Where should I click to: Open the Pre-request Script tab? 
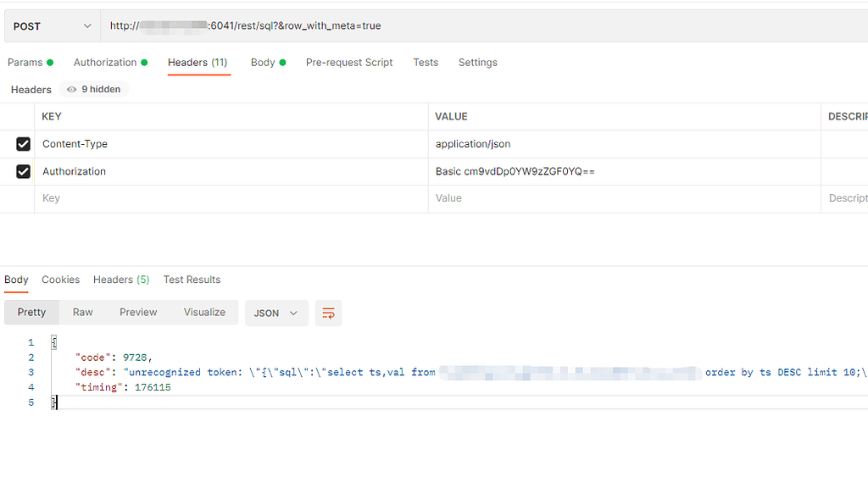[349, 63]
